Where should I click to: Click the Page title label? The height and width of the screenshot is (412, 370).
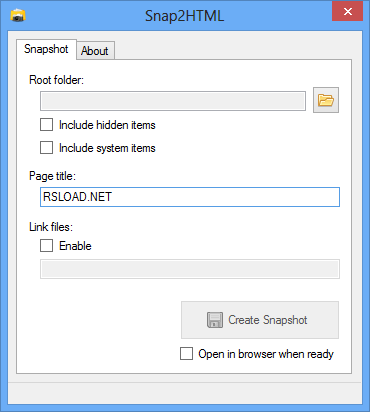pos(52,176)
